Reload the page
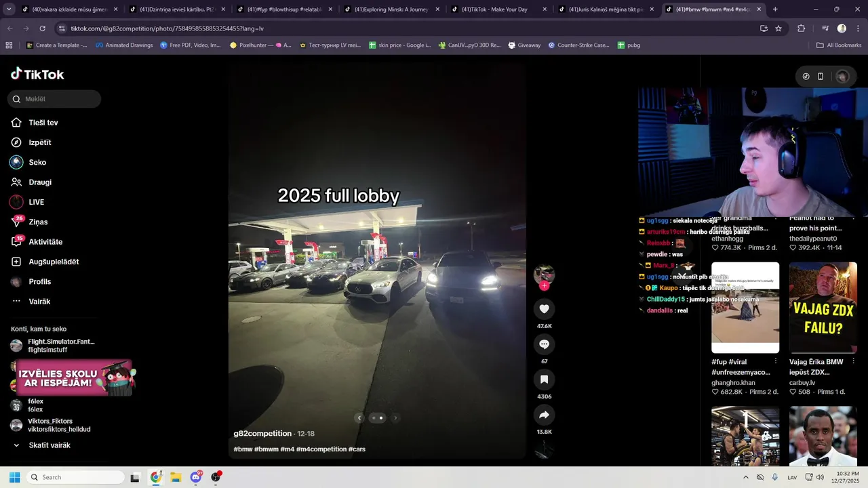Image resolution: width=868 pixels, height=488 pixels. 42,28
